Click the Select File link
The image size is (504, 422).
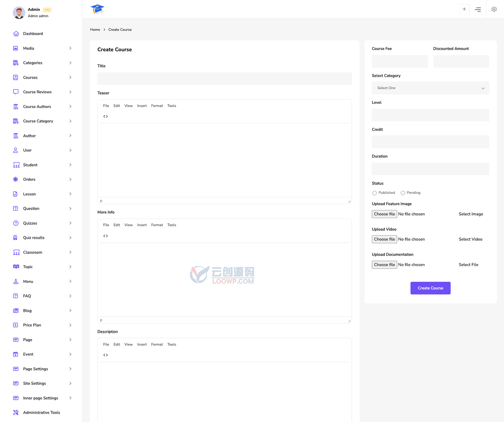pyautogui.click(x=468, y=265)
